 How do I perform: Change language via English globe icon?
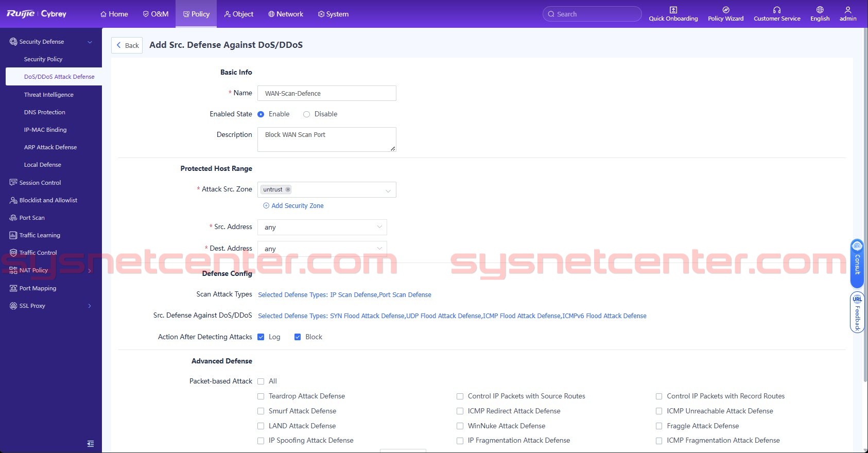point(820,10)
